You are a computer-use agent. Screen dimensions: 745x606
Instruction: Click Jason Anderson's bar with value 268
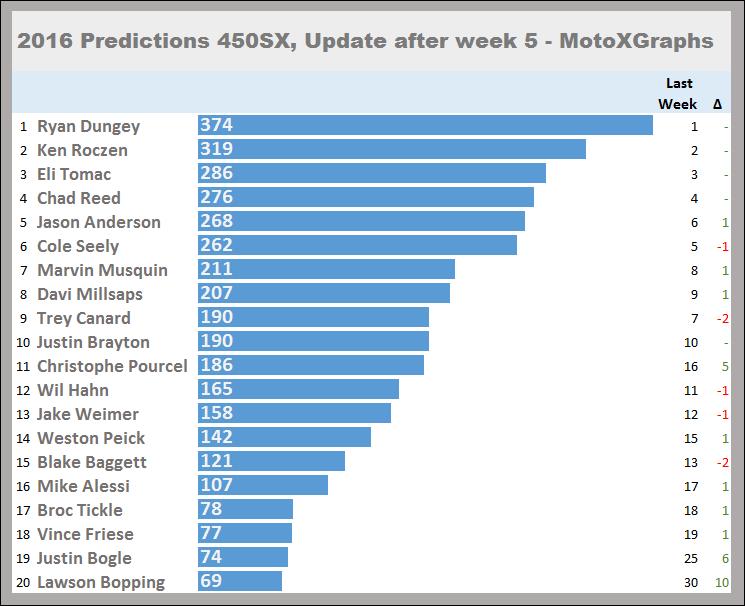tap(361, 222)
